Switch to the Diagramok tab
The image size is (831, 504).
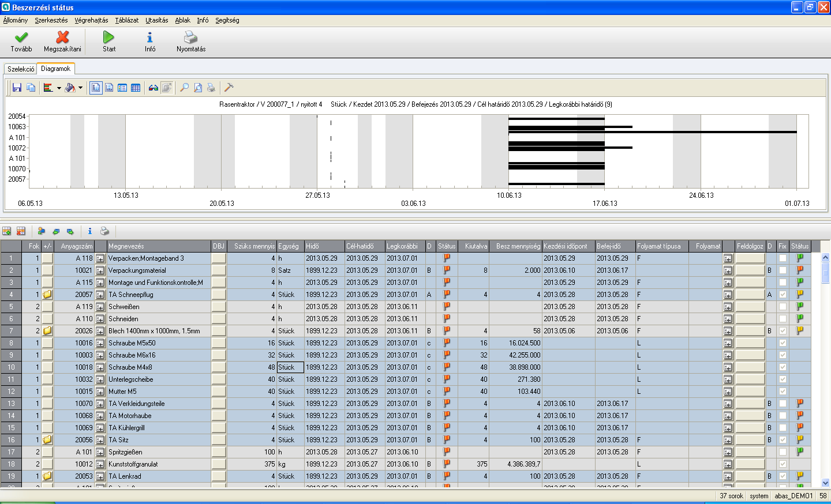(55, 69)
